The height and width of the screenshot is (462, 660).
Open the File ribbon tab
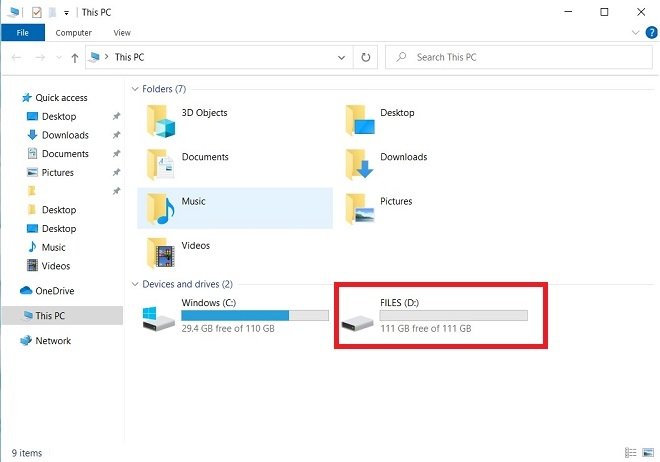tap(23, 33)
